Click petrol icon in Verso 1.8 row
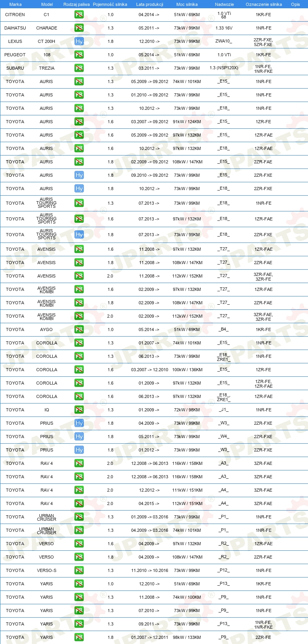Screen dimensions: 308x644 [x=79, y=557]
